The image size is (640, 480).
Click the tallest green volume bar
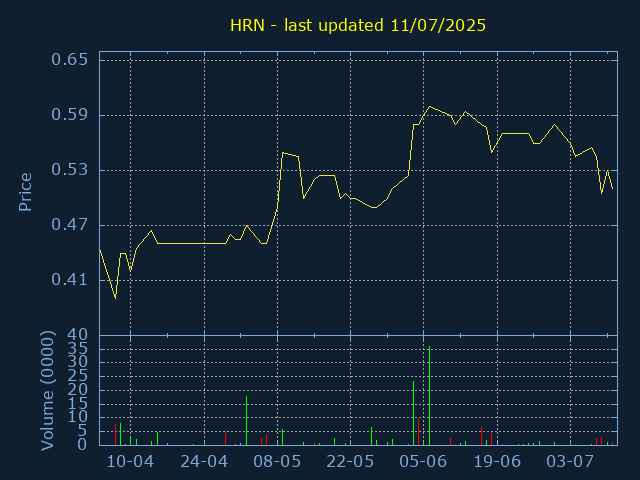pyautogui.click(x=429, y=396)
